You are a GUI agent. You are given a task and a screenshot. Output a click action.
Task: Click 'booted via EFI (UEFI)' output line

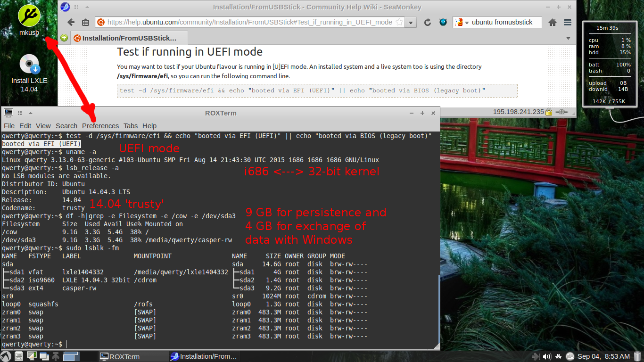[x=41, y=144]
